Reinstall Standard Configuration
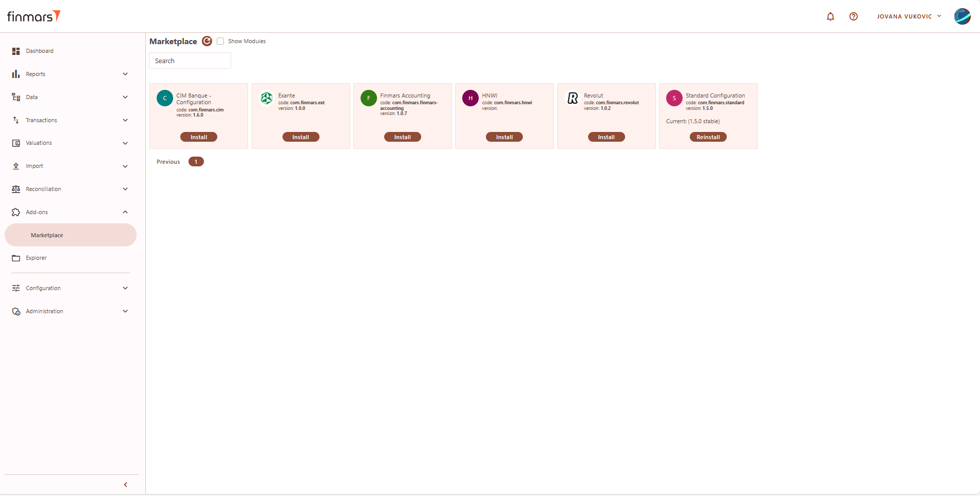 (708, 137)
